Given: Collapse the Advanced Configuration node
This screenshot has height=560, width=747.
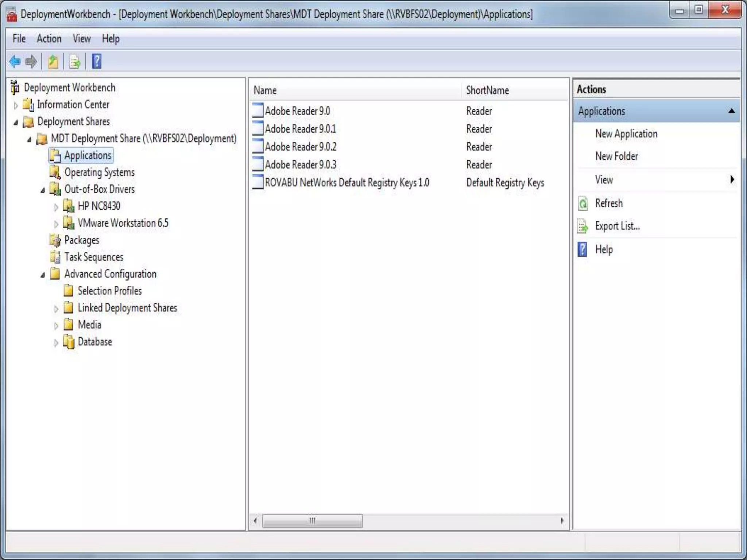Looking at the screenshot, I should tap(43, 275).
